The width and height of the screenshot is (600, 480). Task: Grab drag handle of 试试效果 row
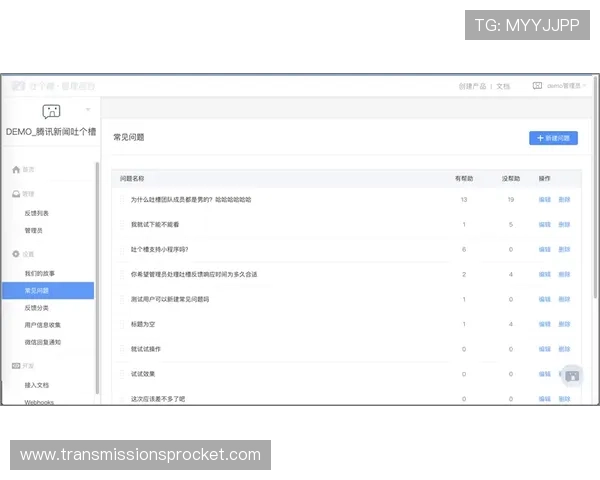coord(122,374)
